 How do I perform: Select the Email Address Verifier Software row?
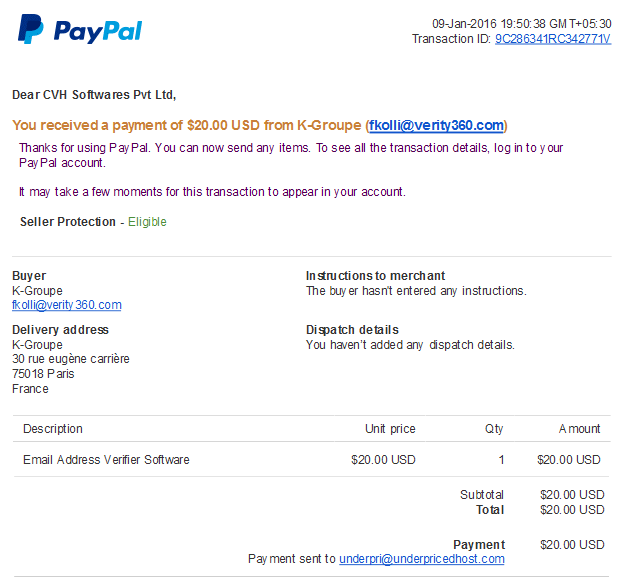(312, 459)
